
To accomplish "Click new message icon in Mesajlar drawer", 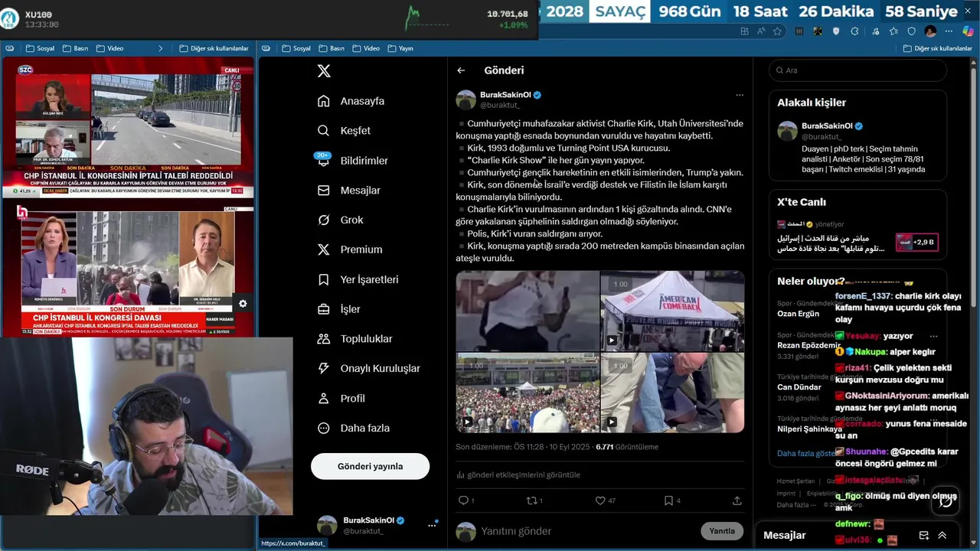I will 923,536.
